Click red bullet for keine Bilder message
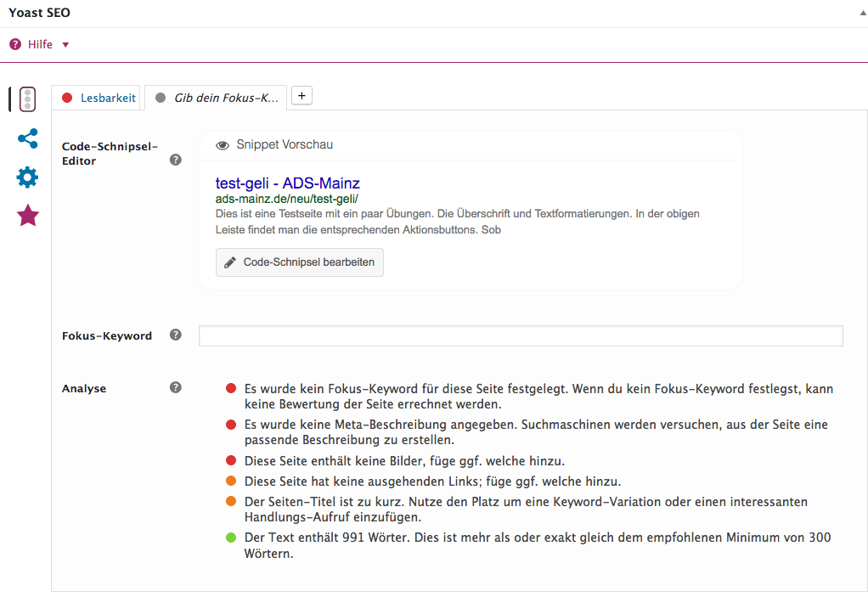Screen dimensions: 868x597 point(231,460)
